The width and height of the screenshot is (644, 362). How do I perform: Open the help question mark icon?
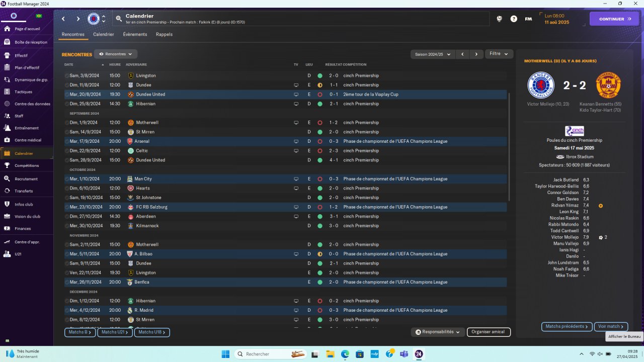point(514,19)
